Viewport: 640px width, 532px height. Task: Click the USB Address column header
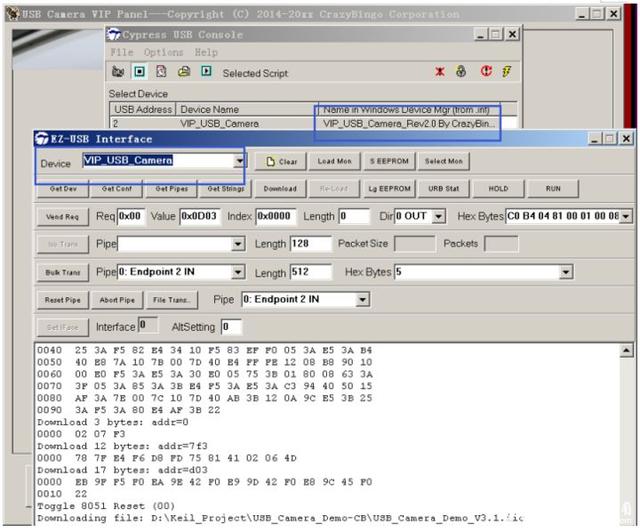point(143,109)
